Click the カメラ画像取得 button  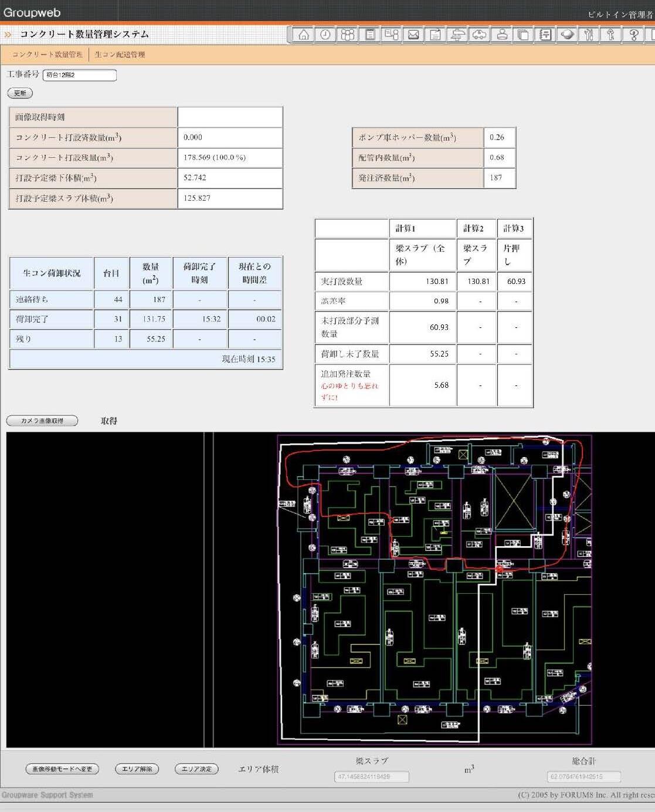click(42, 421)
